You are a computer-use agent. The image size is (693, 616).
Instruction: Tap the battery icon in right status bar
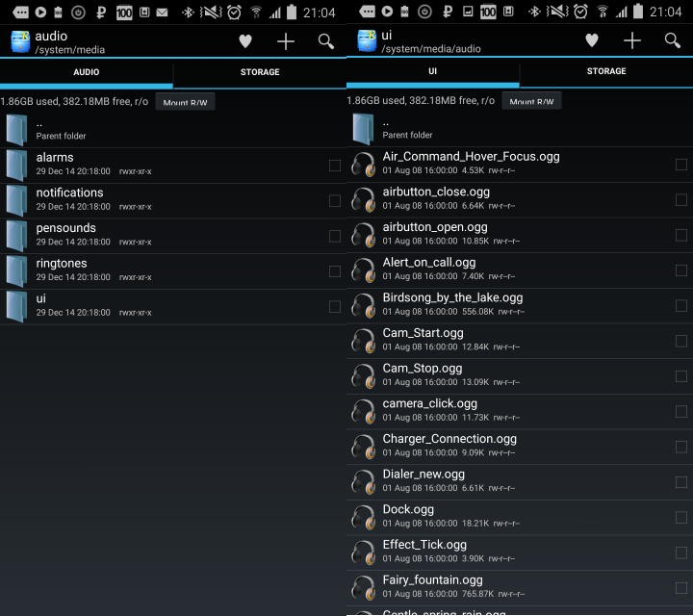pyautogui.click(x=638, y=11)
